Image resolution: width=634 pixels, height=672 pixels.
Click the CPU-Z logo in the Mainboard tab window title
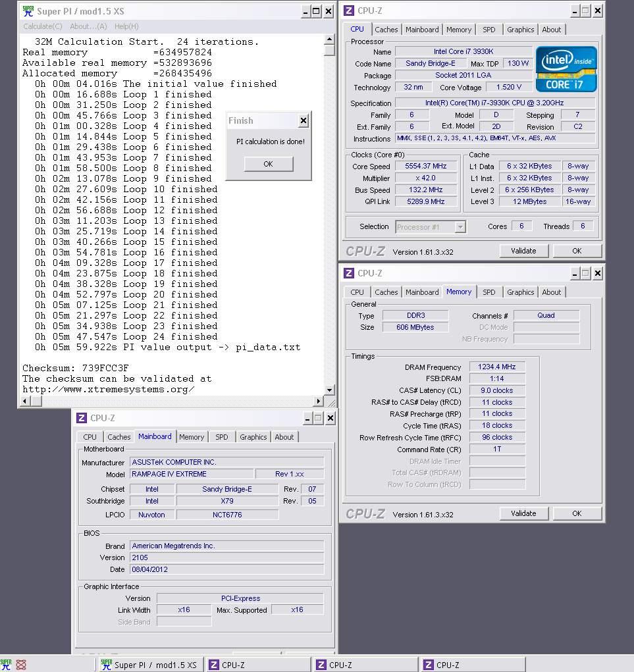pyautogui.click(x=82, y=418)
